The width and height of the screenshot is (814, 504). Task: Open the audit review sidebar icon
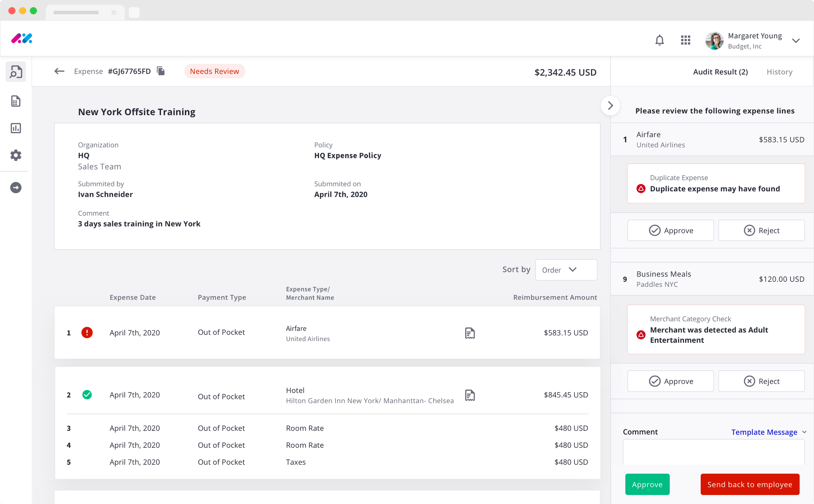[16, 72]
